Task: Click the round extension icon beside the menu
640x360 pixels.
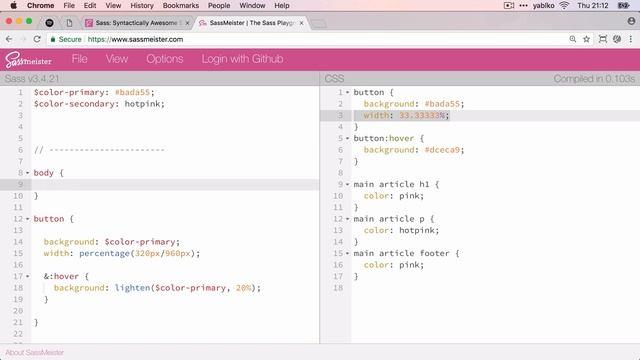Action: point(617,39)
